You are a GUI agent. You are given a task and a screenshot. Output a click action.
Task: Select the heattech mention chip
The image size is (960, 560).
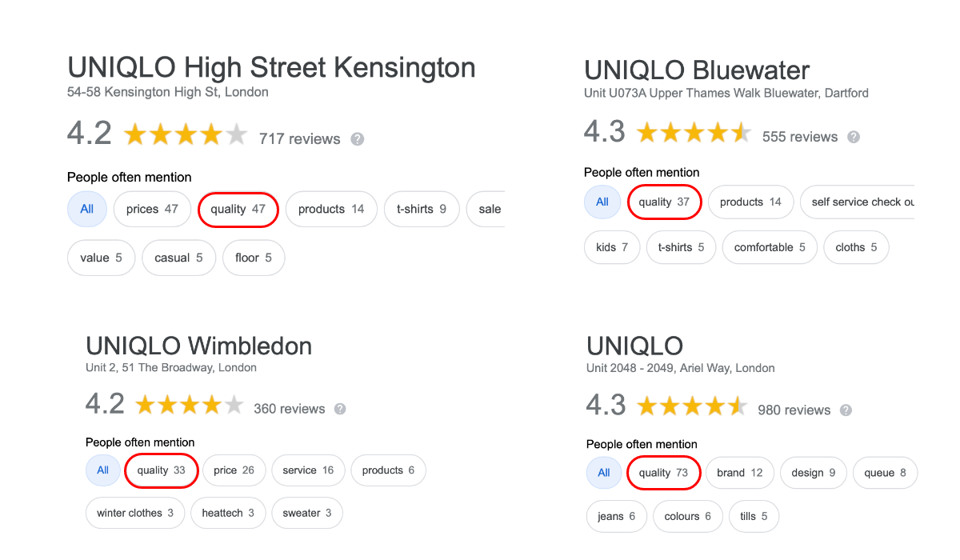[x=228, y=513]
